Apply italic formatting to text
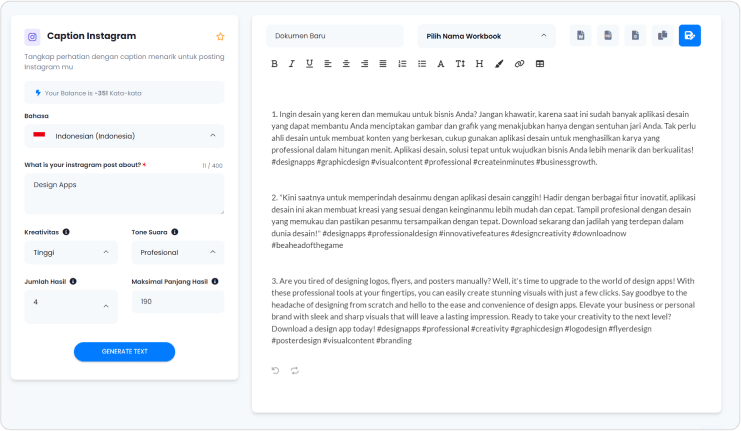Image resolution: width=741 pixels, height=431 pixels. click(292, 64)
